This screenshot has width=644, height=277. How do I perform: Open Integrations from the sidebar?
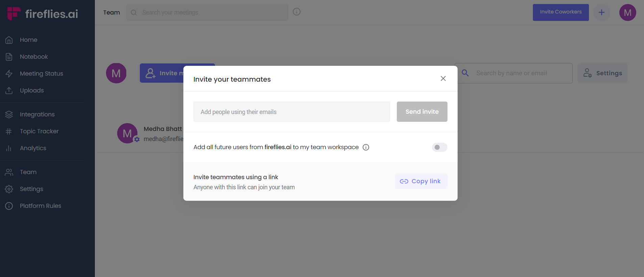tap(37, 114)
